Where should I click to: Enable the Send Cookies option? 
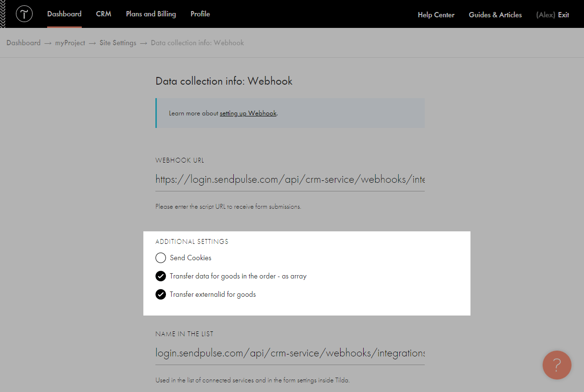(x=161, y=258)
